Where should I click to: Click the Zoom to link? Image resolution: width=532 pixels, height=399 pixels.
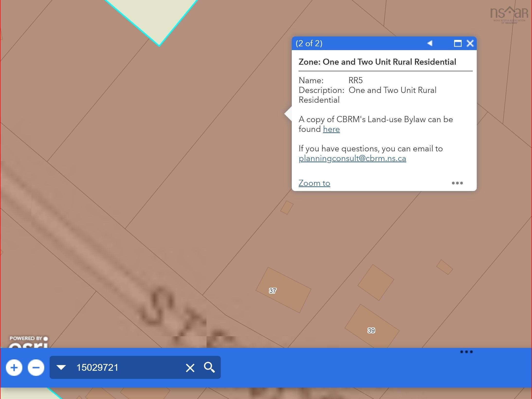[314, 183]
